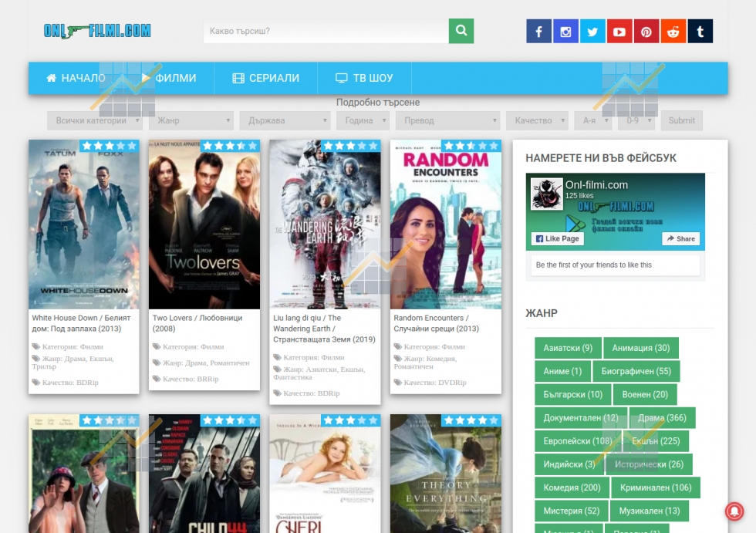Click Жанр: Драма, Романтичен under Two Lovers

pos(201,363)
